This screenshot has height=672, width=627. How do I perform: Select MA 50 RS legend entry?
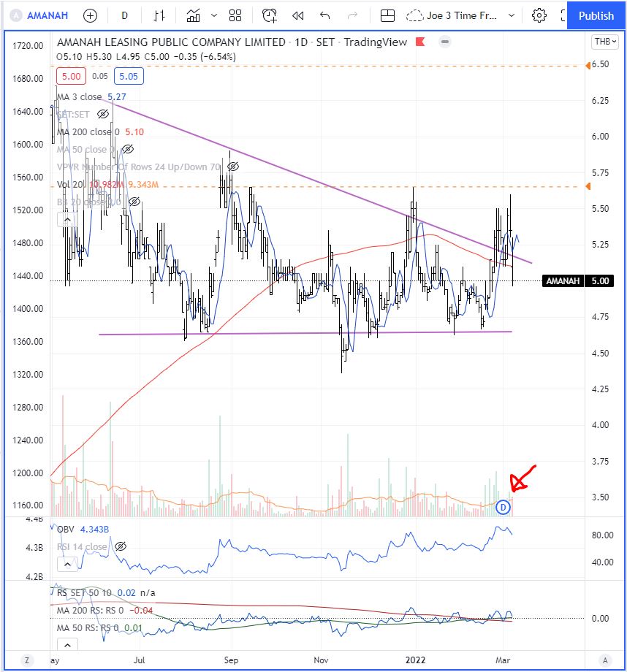pyautogui.click(x=88, y=628)
